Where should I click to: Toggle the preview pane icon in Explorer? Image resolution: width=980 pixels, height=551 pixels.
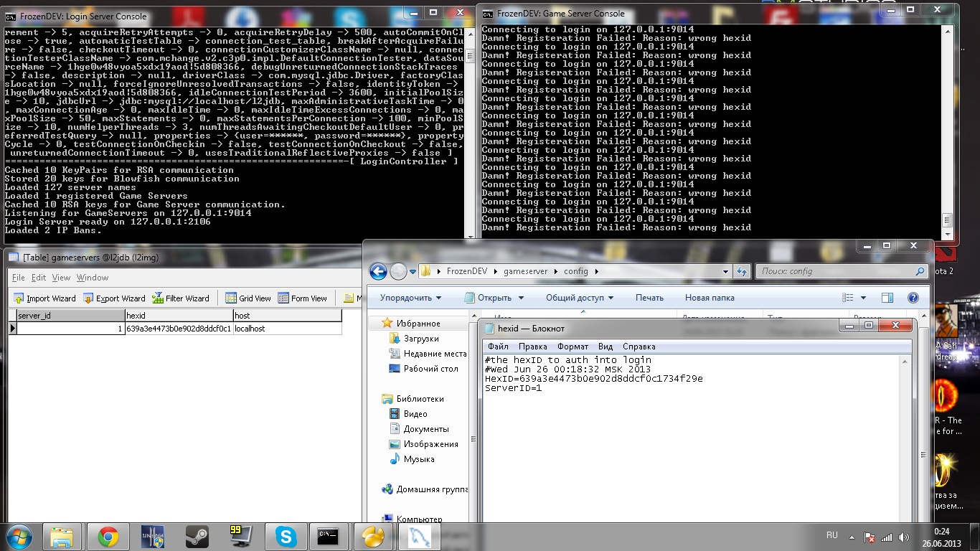887,298
